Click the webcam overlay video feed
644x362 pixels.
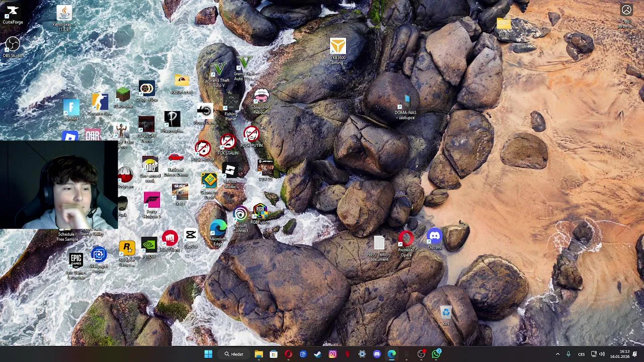pos(59,185)
